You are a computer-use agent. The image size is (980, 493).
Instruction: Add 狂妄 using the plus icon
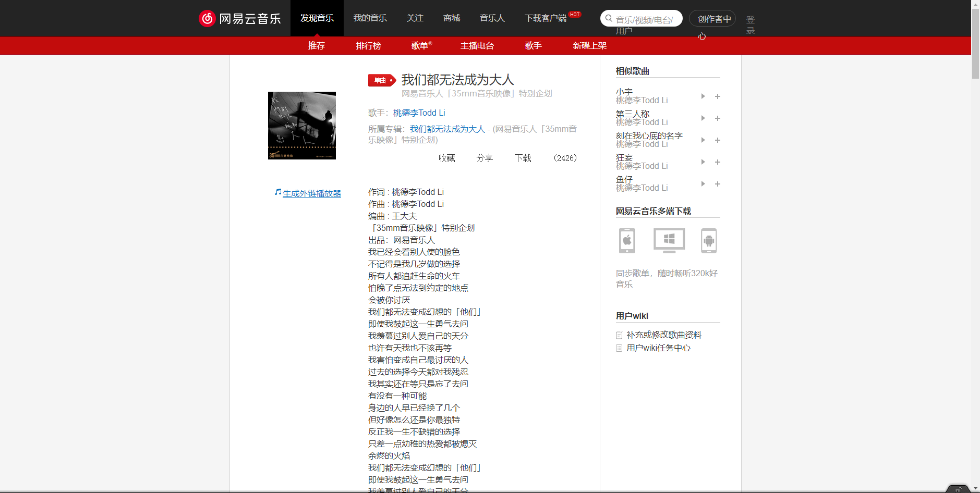tap(718, 162)
